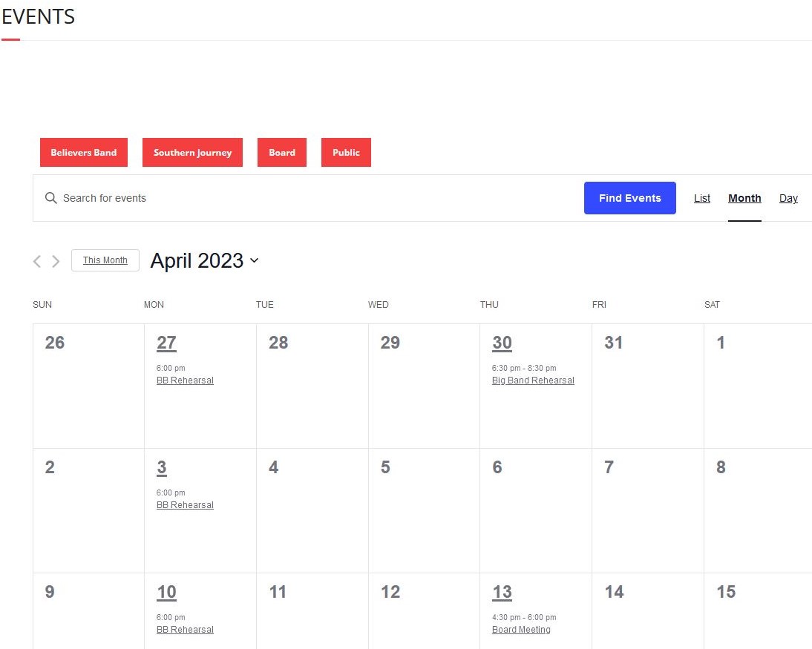
Task: Click the SAT column header
Action: (x=712, y=305)
